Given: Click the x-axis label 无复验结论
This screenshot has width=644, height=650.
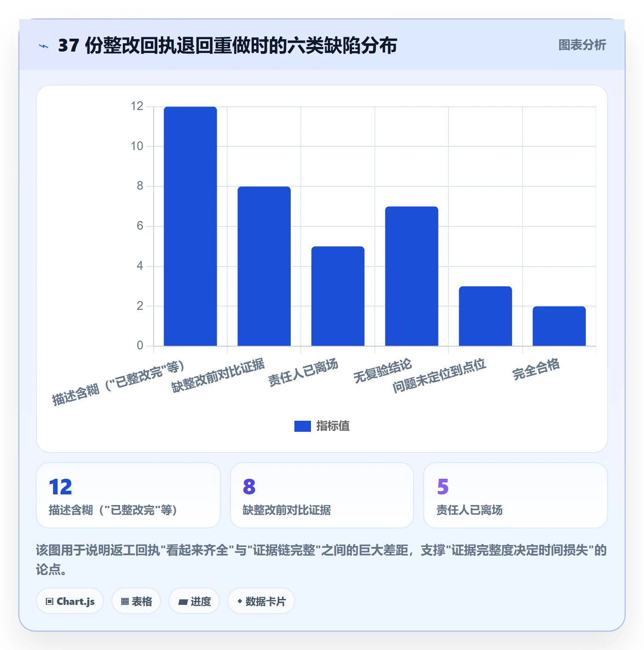Looking at the screenshot, I should tap(382, 371).
